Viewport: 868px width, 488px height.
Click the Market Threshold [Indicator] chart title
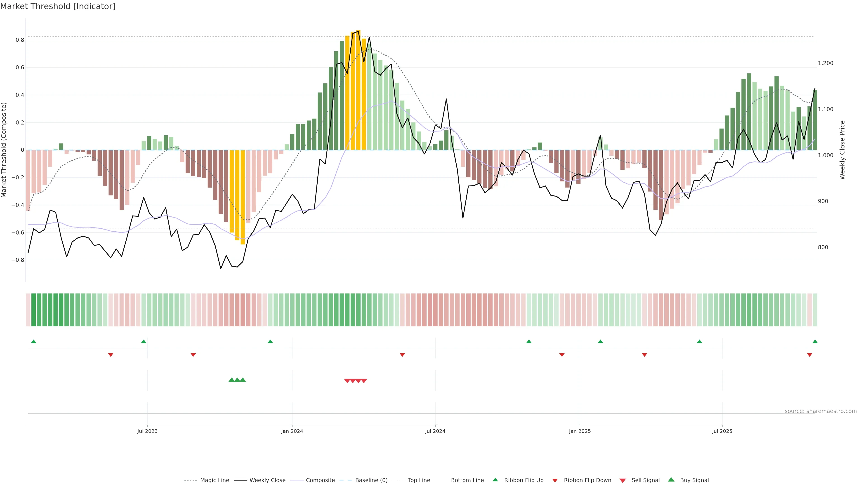[x=58, y=6]
